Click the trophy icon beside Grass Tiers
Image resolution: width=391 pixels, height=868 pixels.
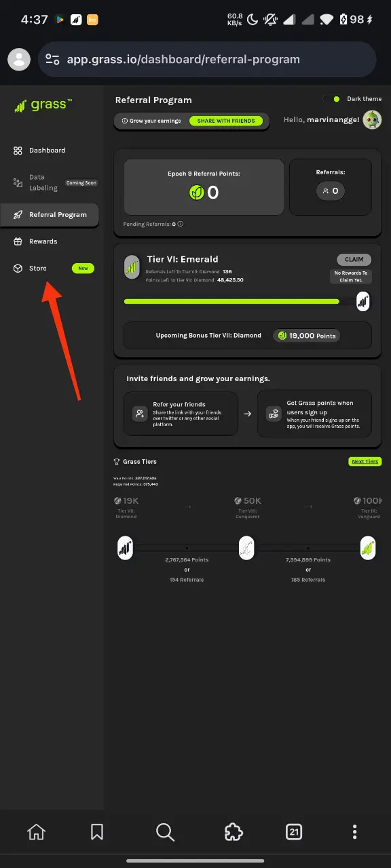(117, 462)
